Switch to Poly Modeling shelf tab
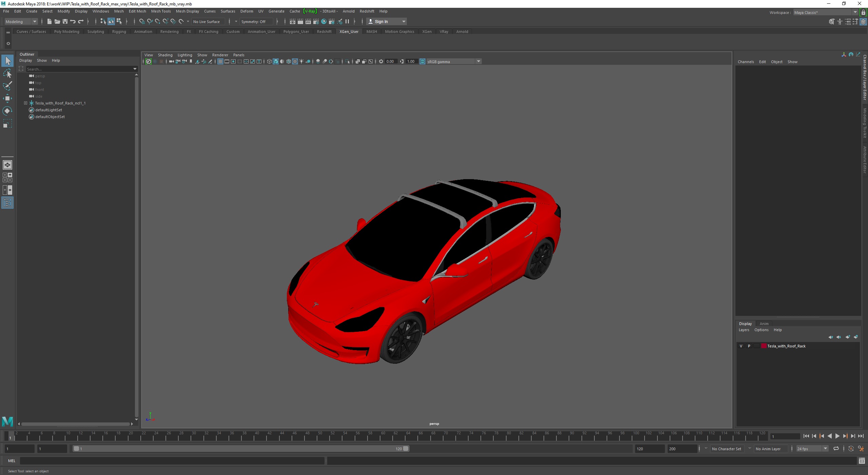 pyautogui.click(x=66, y=32)
